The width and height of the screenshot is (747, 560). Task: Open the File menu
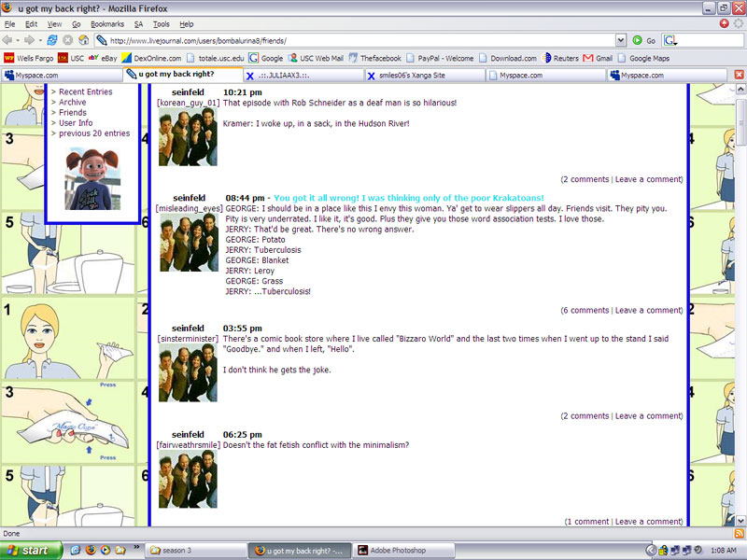tap(9, 24)
